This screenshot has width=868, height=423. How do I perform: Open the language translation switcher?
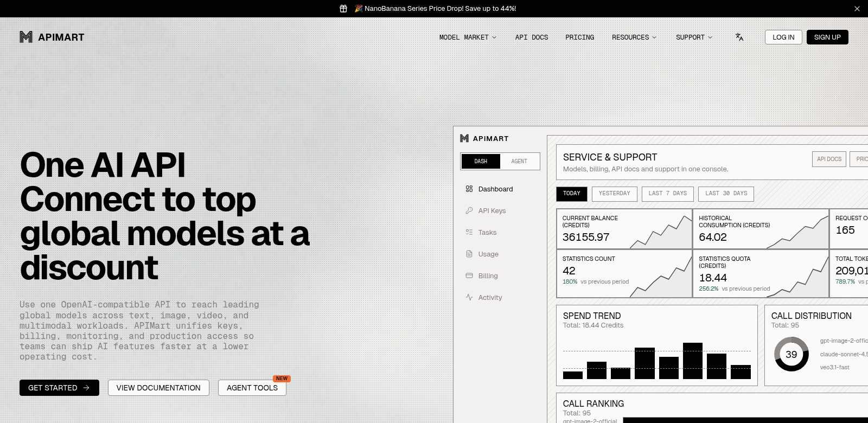739,37
